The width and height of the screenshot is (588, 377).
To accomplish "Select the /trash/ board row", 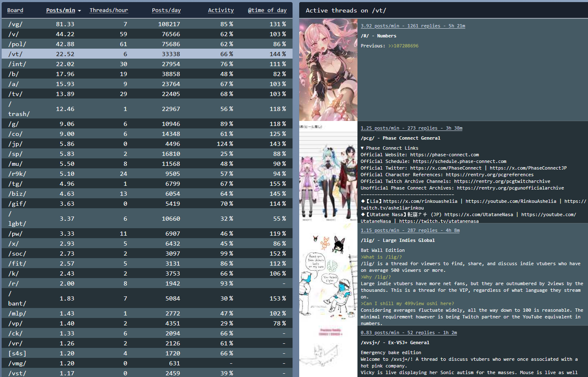I will pos(147,109).
